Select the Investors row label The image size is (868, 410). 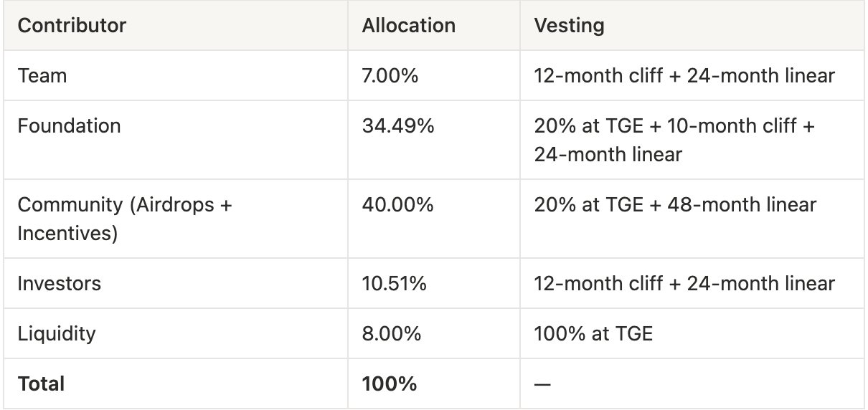[x=59, y=284]
